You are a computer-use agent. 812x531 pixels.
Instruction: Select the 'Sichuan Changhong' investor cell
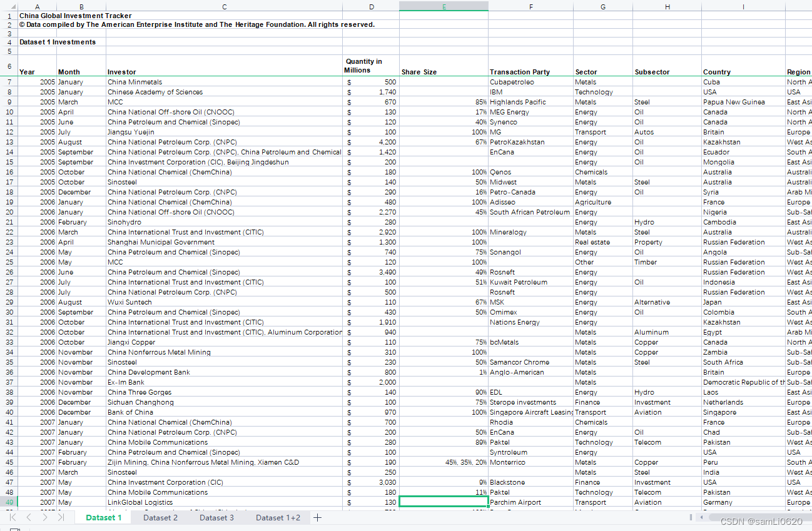[x=224, y=402]
